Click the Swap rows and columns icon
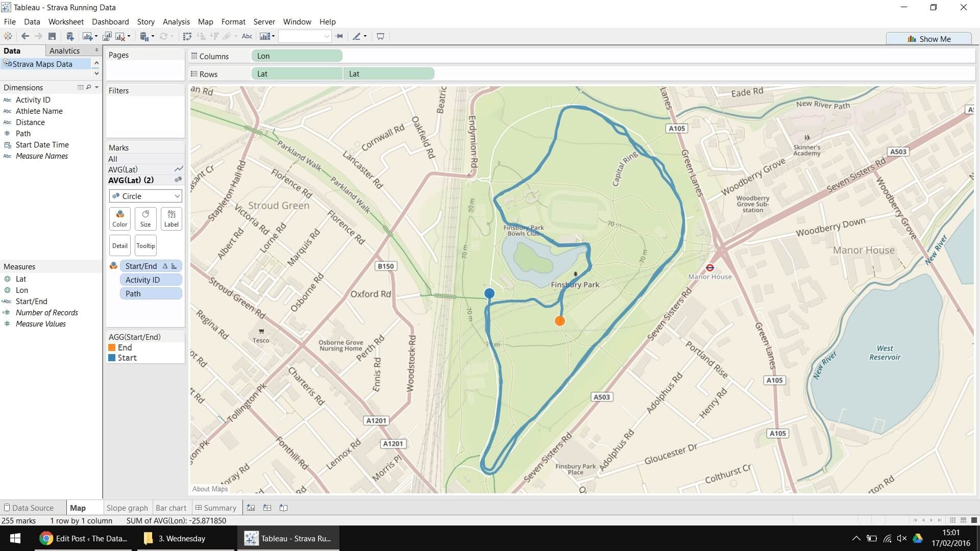The width and height of the screenshot is (980, 551). coord(187,36)
